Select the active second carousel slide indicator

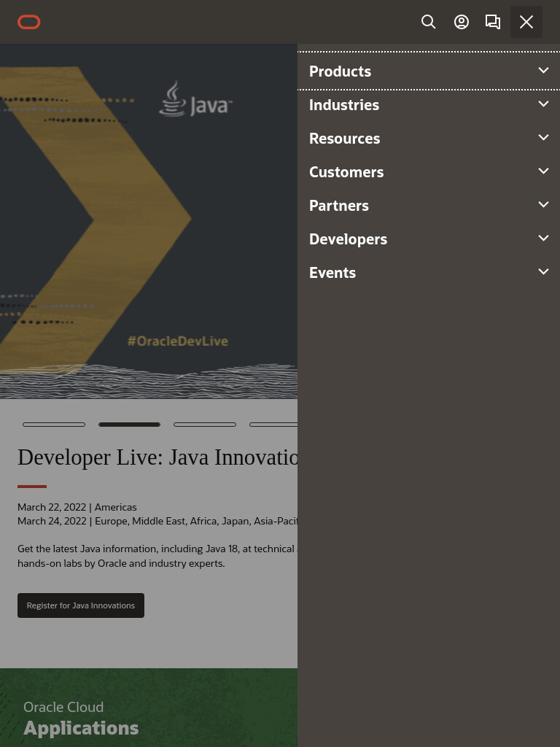(130, 425)
